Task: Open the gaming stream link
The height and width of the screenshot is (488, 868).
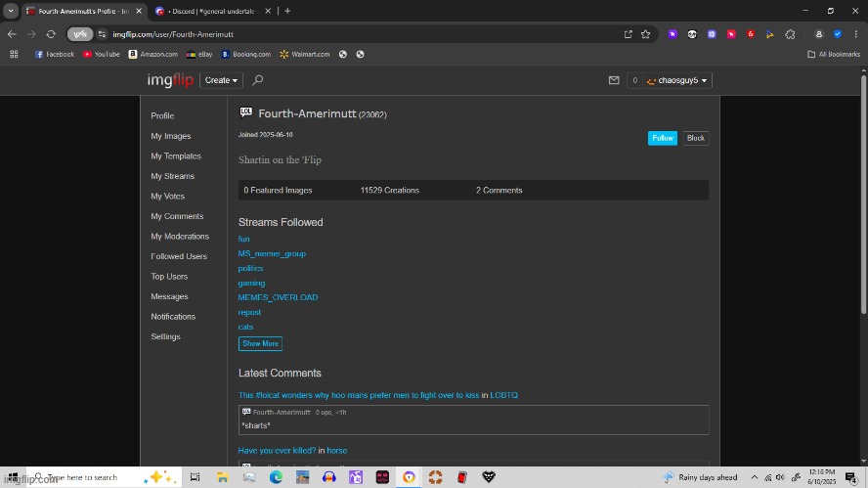Action: click(251, 283)
